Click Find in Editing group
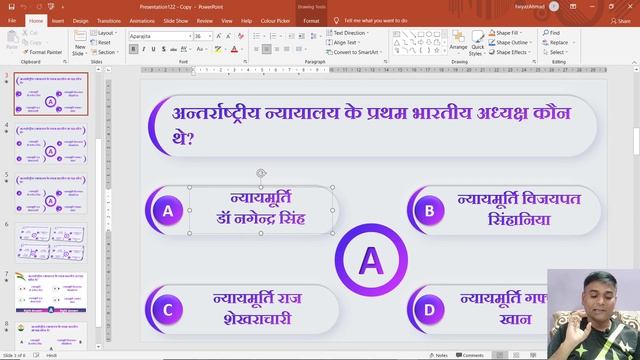Image resolution: width=640 pixels, height=360 pixels. (551, 33)
